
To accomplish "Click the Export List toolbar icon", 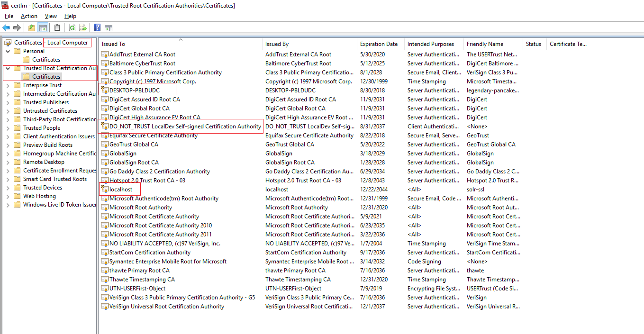I will (83, 27).
